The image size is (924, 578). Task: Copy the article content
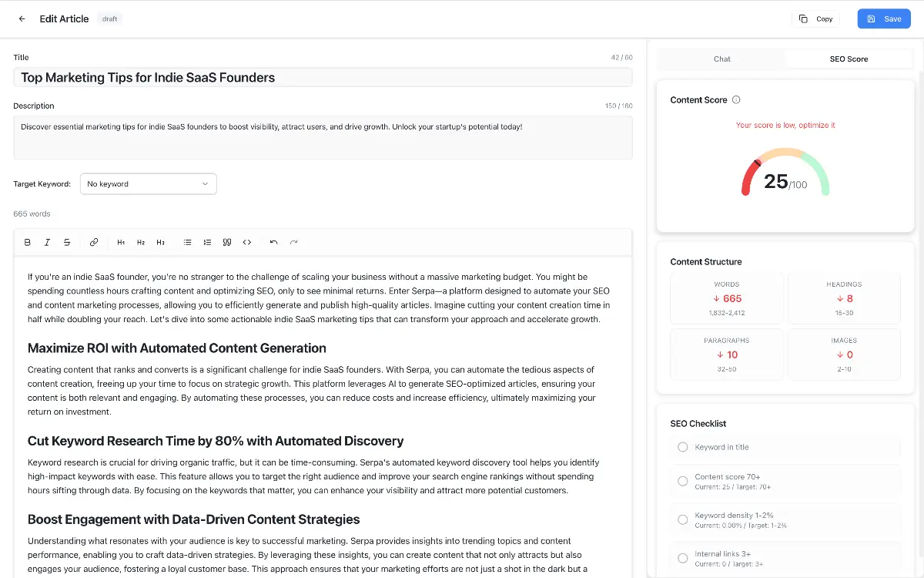pos(815,18)
